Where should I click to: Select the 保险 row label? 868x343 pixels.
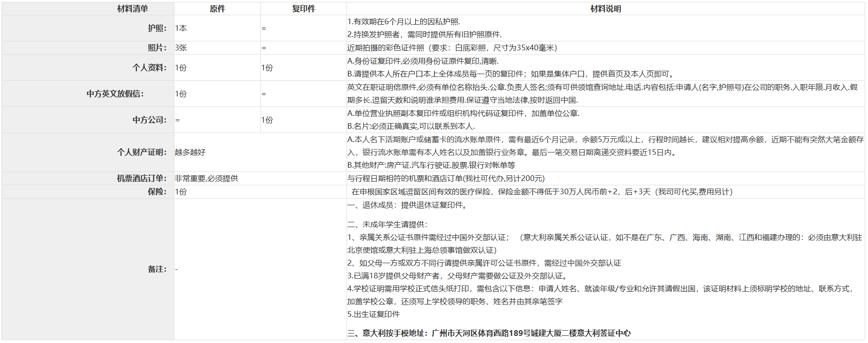point(157,191)
